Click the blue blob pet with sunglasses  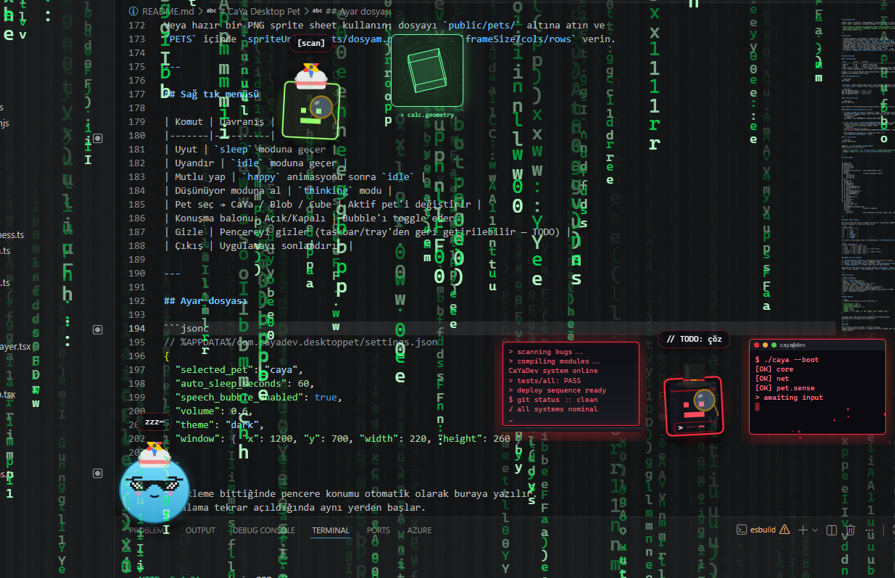[x=154, y=490]
